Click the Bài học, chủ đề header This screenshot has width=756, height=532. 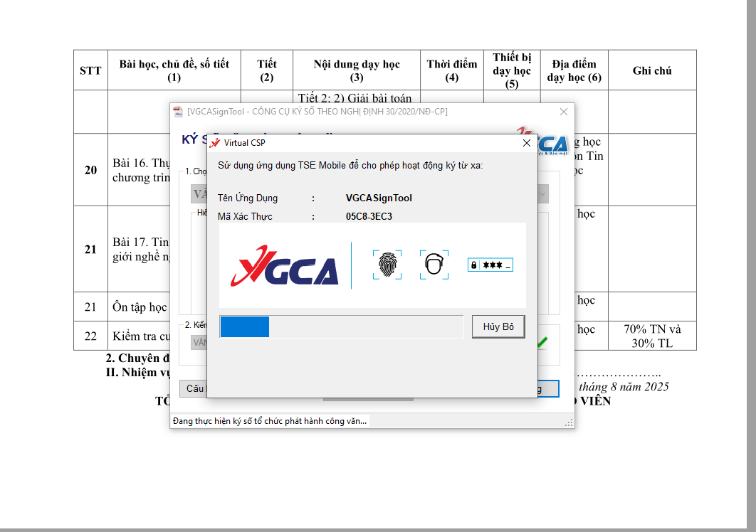click(174, 70)
